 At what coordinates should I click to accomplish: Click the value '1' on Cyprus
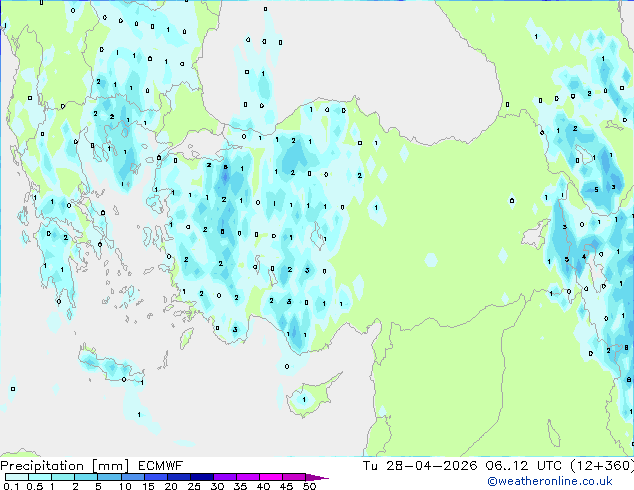pyautogui.click(x=304, y=399)
